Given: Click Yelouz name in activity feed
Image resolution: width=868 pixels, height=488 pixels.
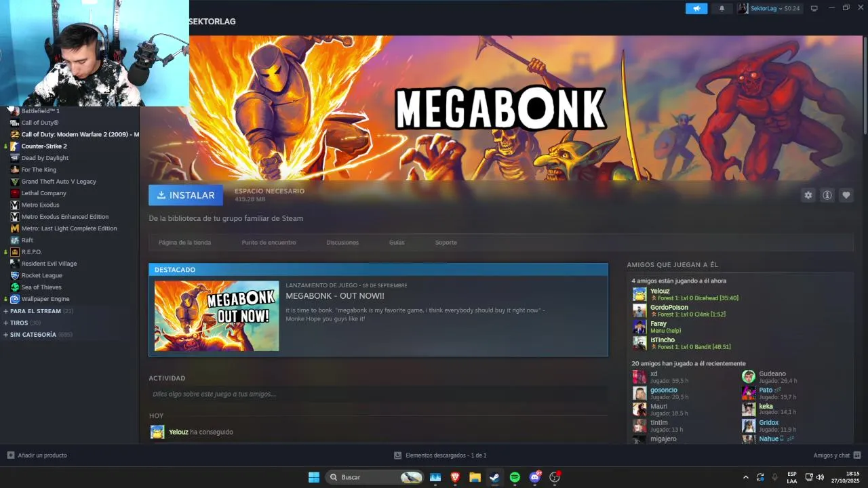Looking at the screenshot, I should tap(178, 432).
